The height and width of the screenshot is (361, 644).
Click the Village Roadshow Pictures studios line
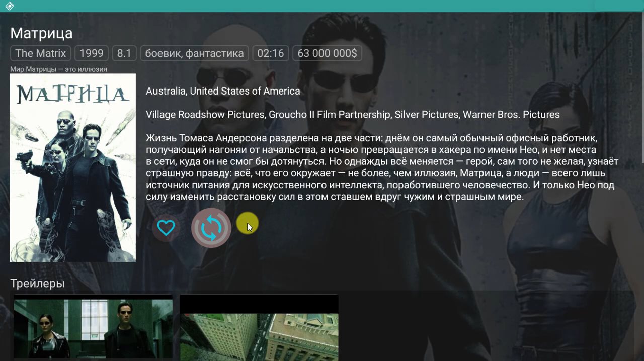(353, 115)
